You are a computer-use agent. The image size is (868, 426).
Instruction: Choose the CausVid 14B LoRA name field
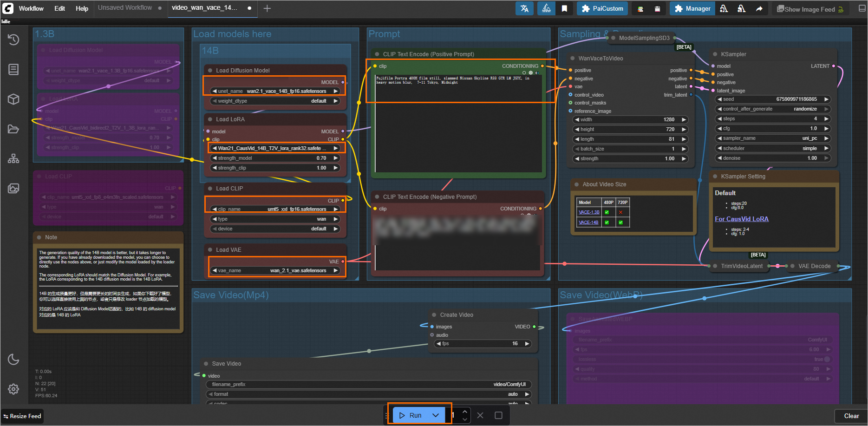[x=275, y=148]
